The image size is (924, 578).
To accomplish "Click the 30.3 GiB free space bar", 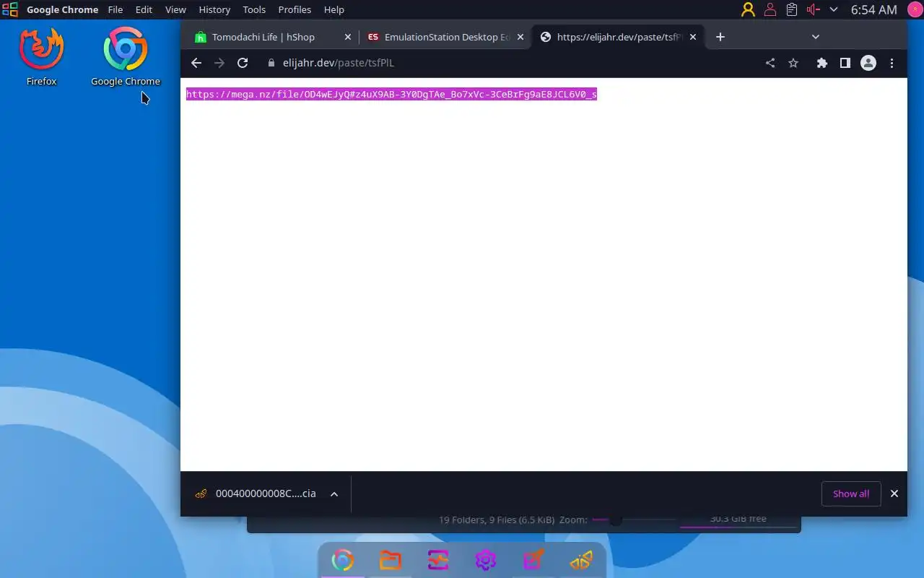I will tap(738, 519).
